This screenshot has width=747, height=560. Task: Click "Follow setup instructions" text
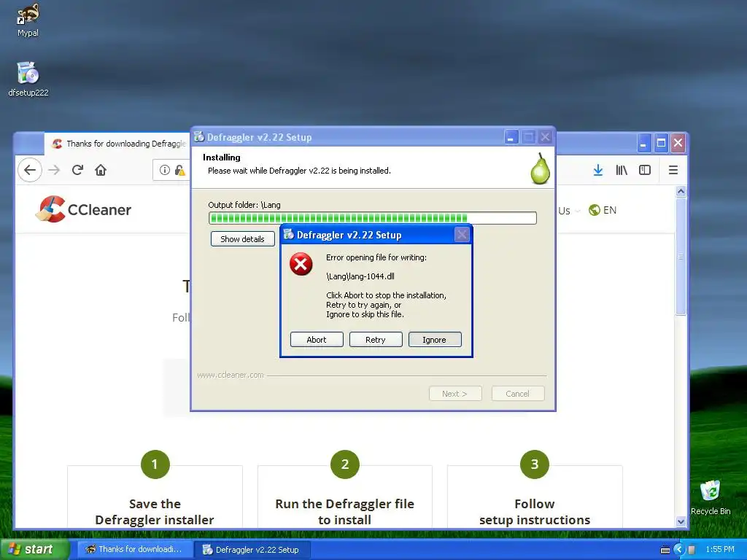tap(535, 512)
